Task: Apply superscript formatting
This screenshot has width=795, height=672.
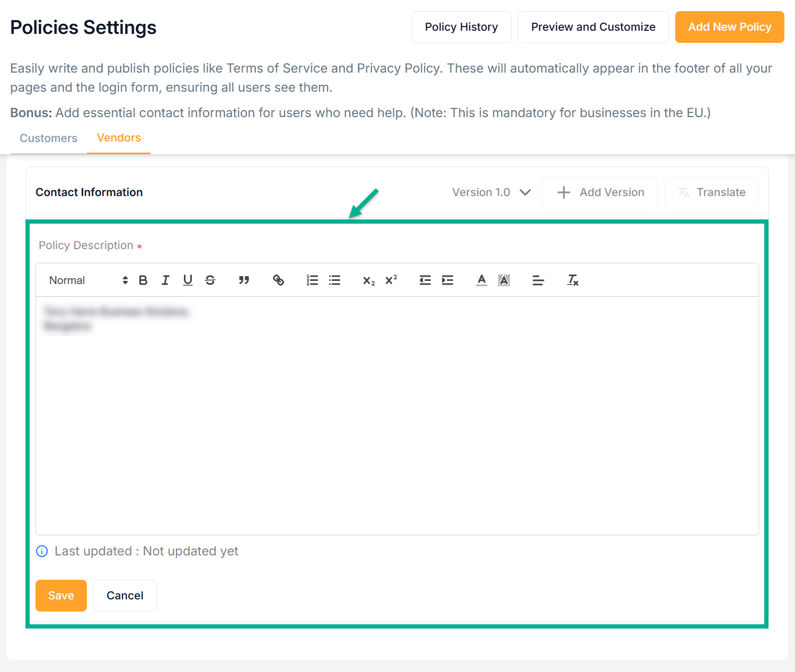Action: coord(391,280)
